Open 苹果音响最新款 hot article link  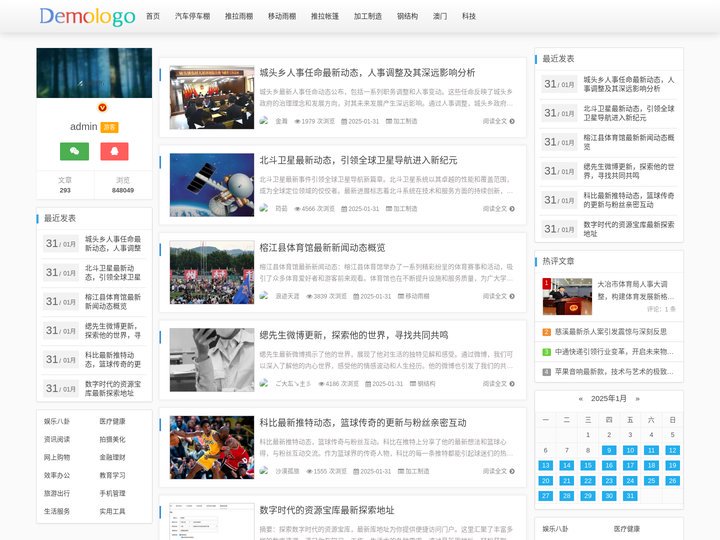(x=614, y=372)
